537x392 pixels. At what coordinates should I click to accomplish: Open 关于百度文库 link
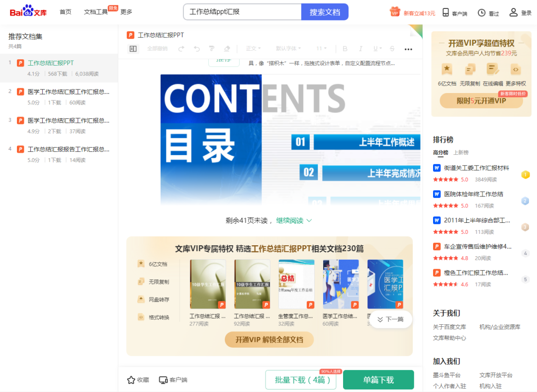(449, 327)
